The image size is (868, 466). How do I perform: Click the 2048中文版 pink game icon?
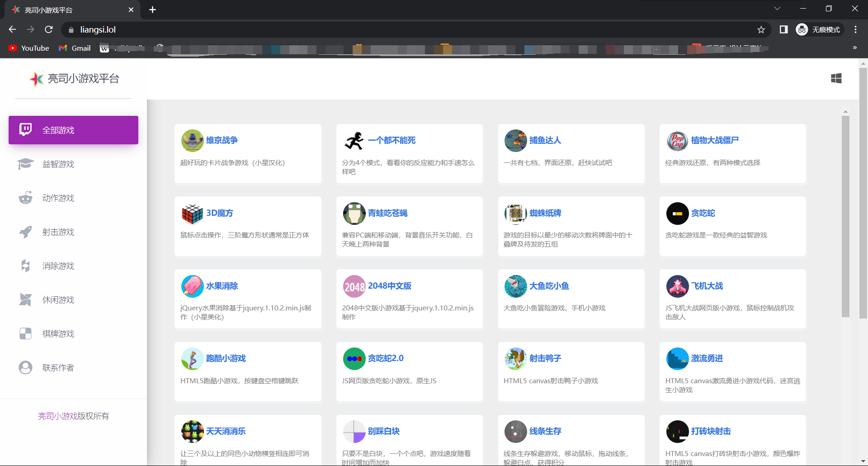[x=354, y=286]
